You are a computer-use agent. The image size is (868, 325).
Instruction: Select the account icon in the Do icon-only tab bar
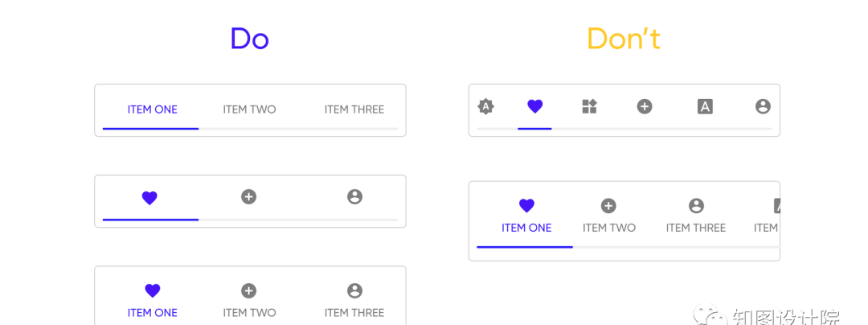coord(355,196)
